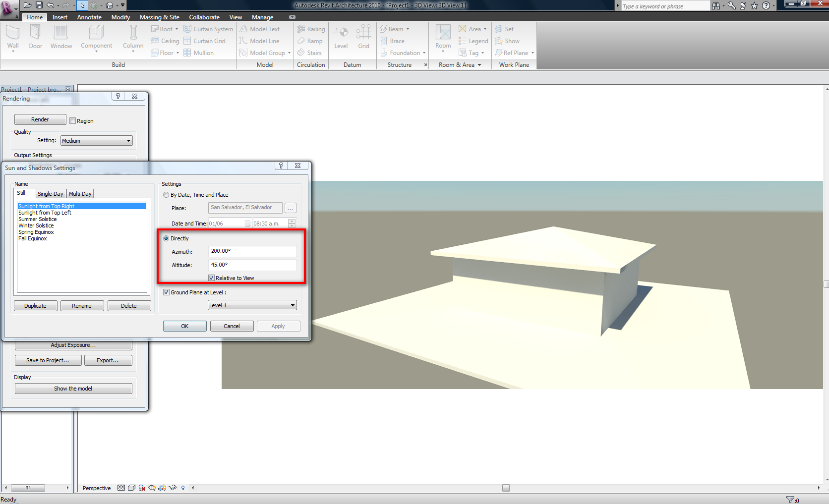Select By Date, Time and Place option
This screenshot has height=504, width=829.
point(167,195)
